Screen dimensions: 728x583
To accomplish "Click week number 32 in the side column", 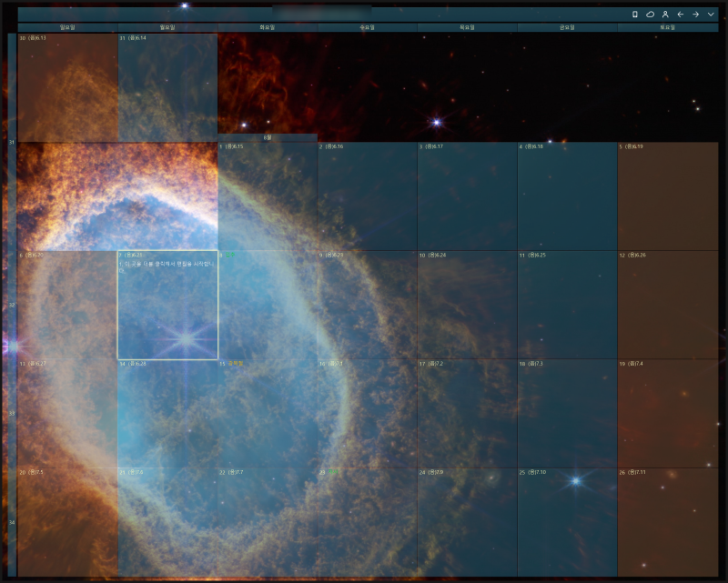I will tap(12, 305).
